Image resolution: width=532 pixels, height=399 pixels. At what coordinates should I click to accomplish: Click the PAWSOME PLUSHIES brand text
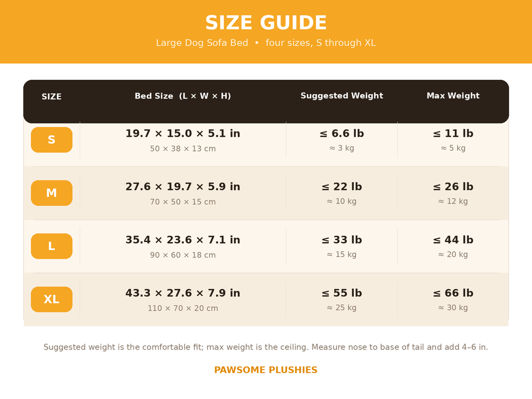(x=266, y=370)
